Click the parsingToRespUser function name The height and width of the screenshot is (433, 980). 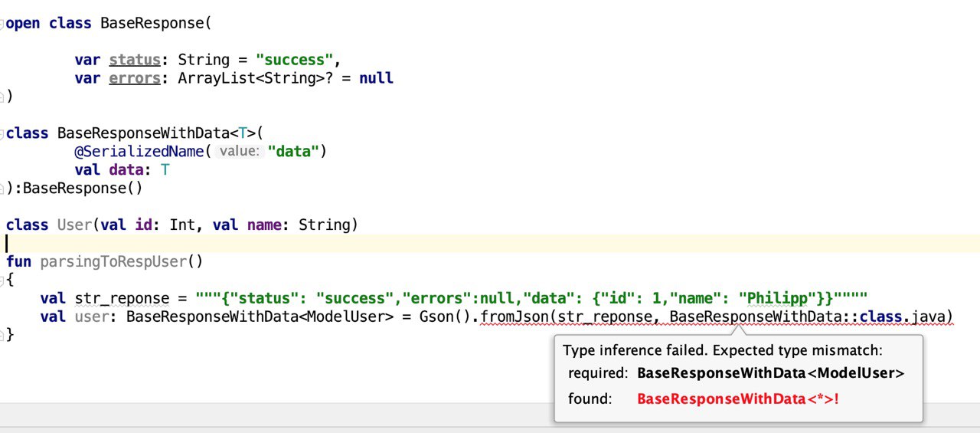pyautogui.click(x=113, y=262)
